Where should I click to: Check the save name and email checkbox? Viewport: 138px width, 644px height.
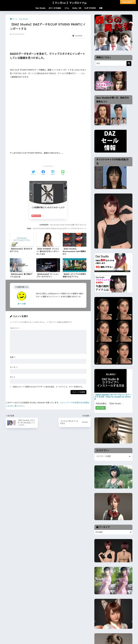[x=11, y=387]
